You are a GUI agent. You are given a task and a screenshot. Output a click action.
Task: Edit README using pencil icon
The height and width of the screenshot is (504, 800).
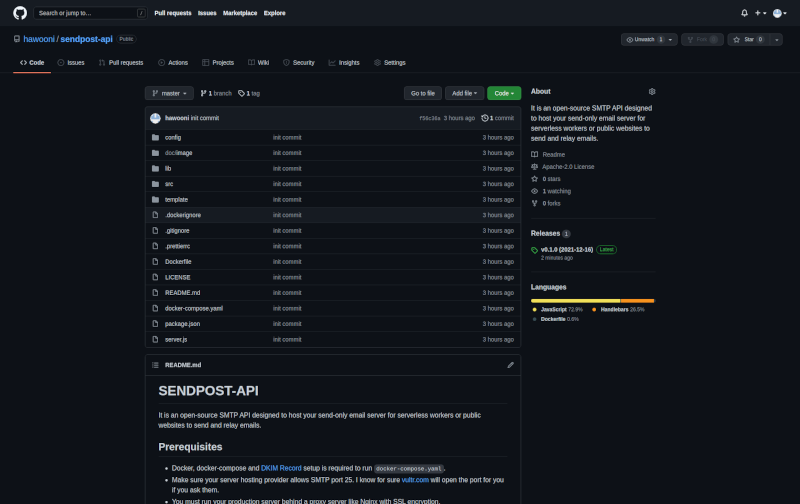click(x=510, y=365)
